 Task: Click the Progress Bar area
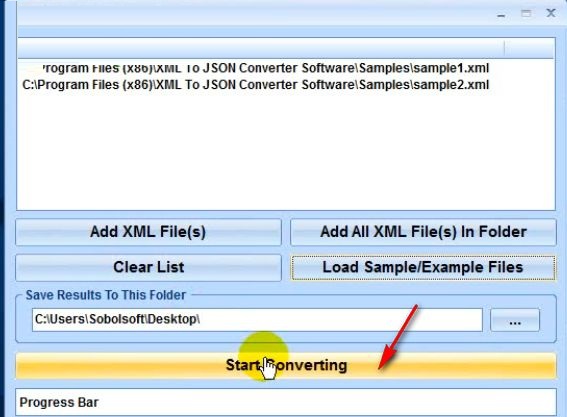(x=286, y=402)
